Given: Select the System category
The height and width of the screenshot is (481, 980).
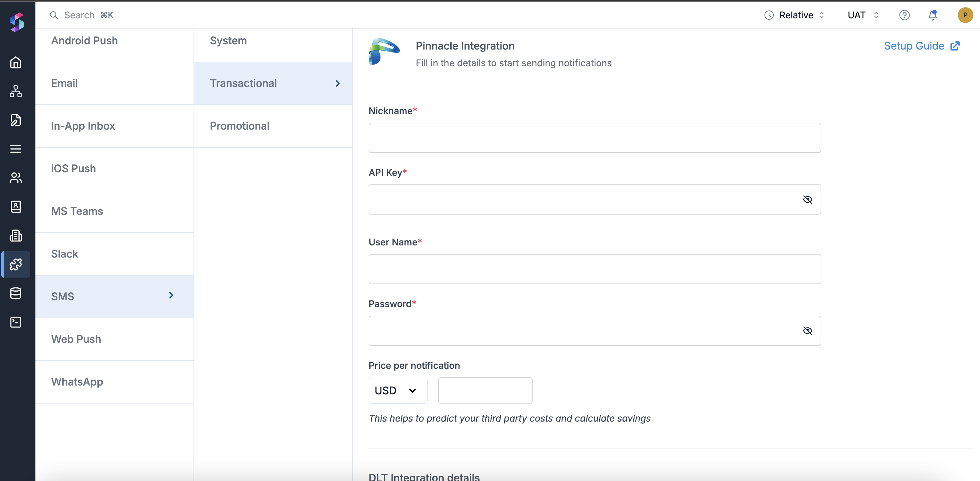Looking at the screenshot, I should pyautogui.click(x=273, y=41).
